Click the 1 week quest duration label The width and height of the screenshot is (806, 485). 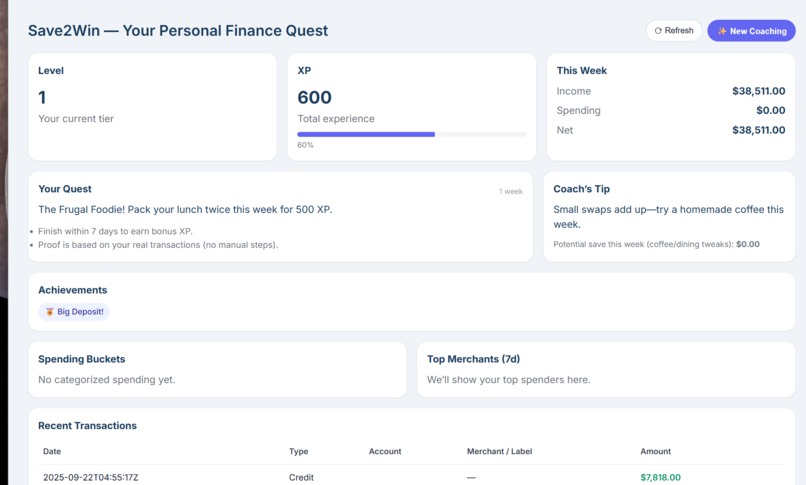510,191
